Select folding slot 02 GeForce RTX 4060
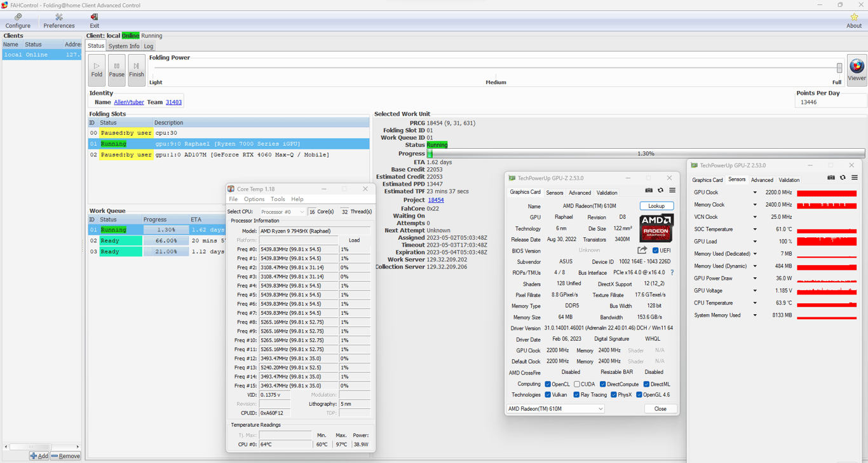Screen dimensions: 868x463 (x=229, y=155)
